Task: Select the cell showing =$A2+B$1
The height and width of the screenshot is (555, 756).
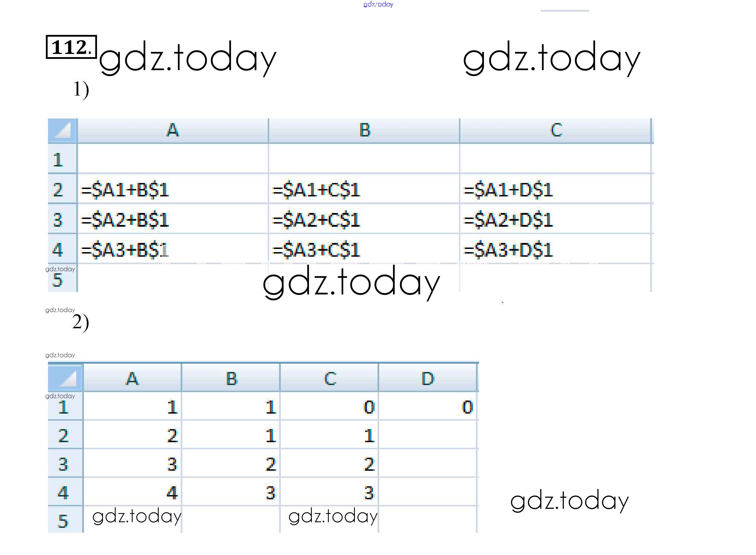Action: pyautogui.click(x=173, y=219)
